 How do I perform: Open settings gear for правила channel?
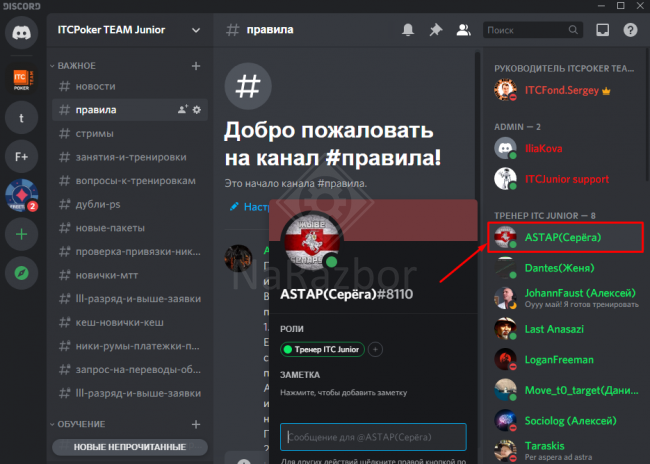[x=197, y=109]
